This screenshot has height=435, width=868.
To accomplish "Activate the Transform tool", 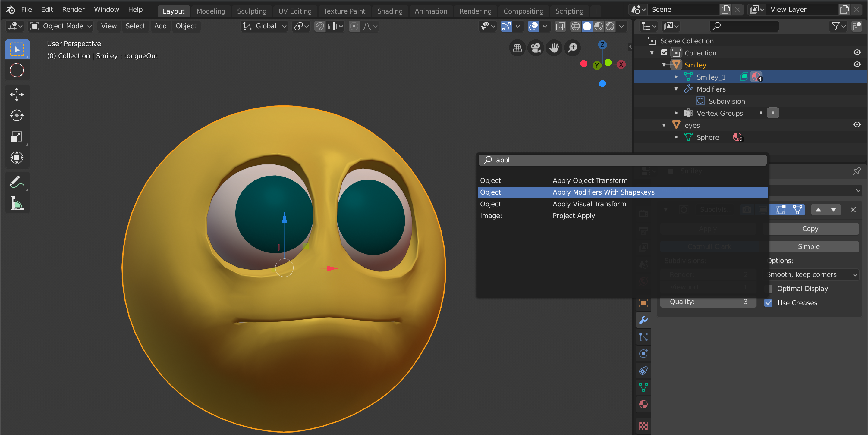I will point(17,158).
